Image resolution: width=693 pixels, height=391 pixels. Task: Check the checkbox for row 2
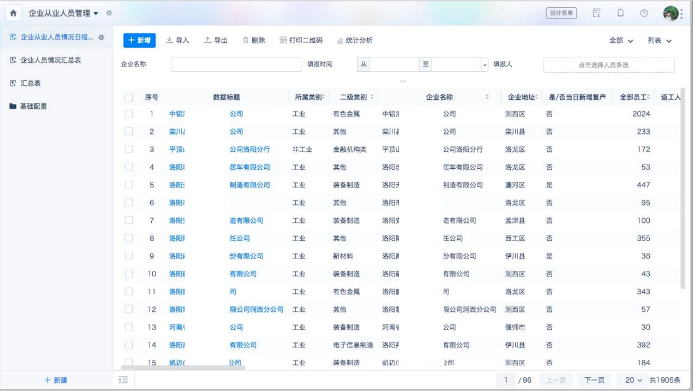point(129,131)
